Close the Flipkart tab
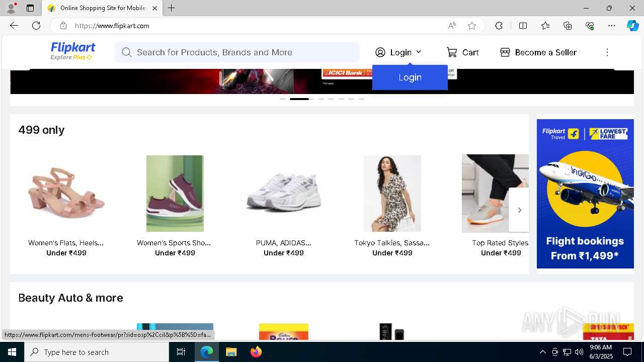Viewport: 644px width, 362px height. (154, 8)
